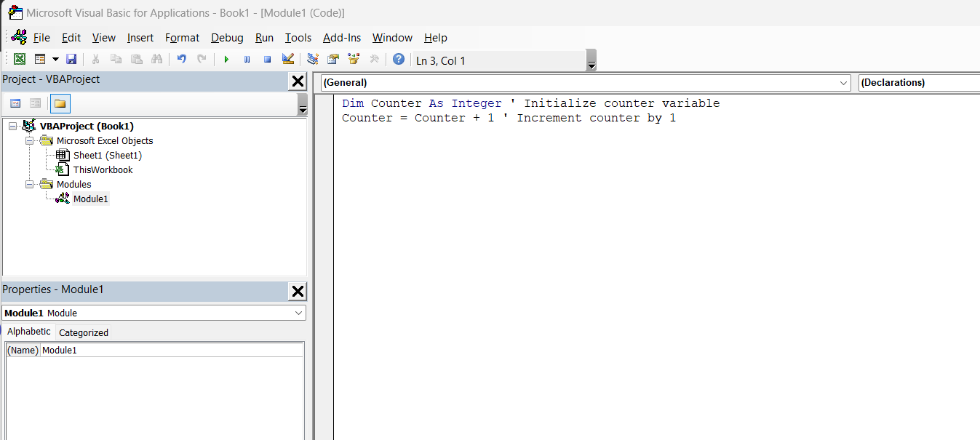Toggle Design Mode icon

[287, 60]
